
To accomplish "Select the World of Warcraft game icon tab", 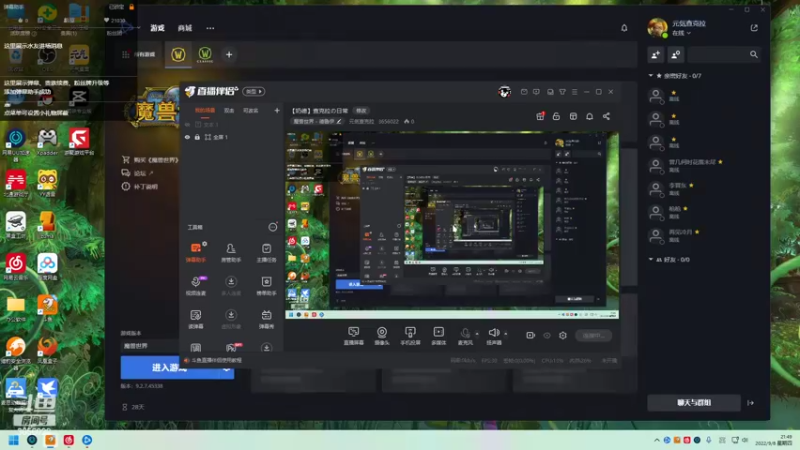I will 178,54.
